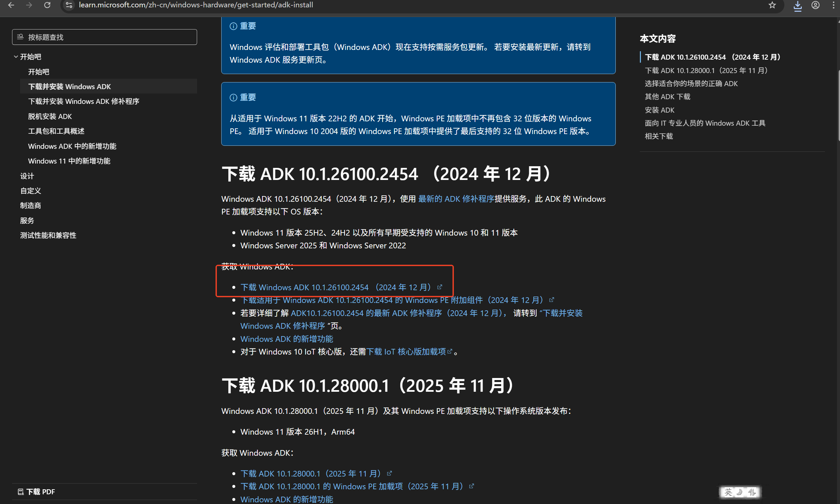Click the browser address bar URL
Viewport: 840px width, 504px height.
tap(196, 5)
